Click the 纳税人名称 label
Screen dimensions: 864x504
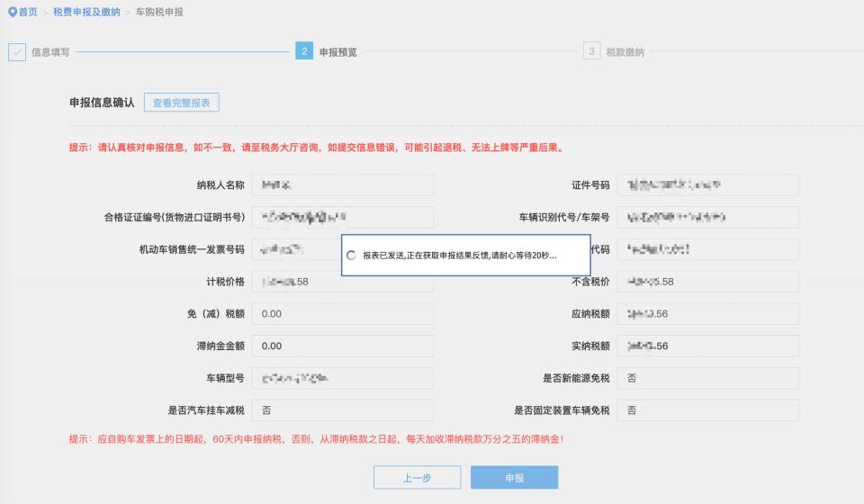point(220,185)
